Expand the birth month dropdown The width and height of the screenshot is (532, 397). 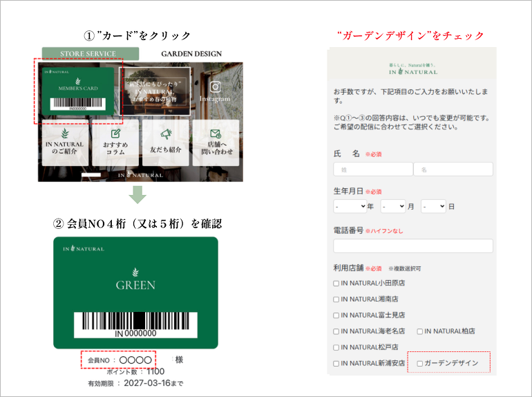(392, 206)
